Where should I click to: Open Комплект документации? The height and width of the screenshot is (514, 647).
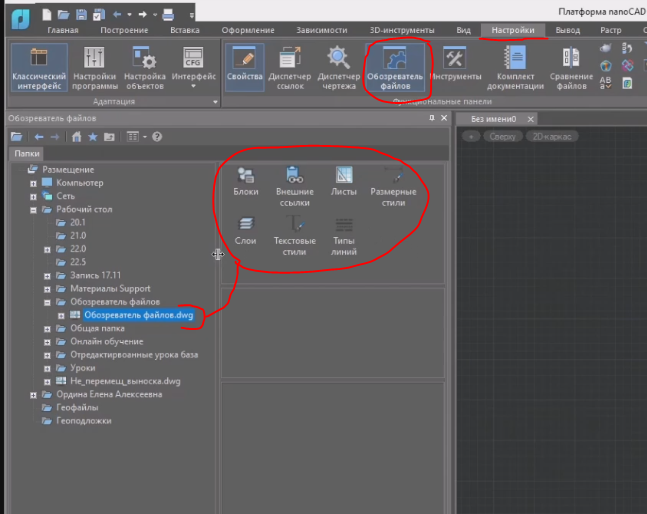coord(515,68)
